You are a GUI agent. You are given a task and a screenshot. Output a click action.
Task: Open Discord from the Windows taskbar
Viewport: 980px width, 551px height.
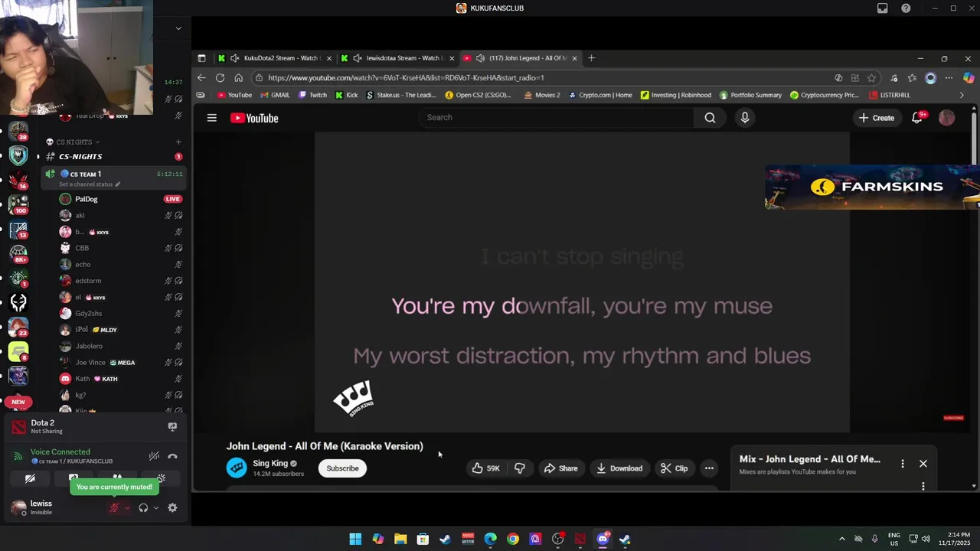coord(603,539)
